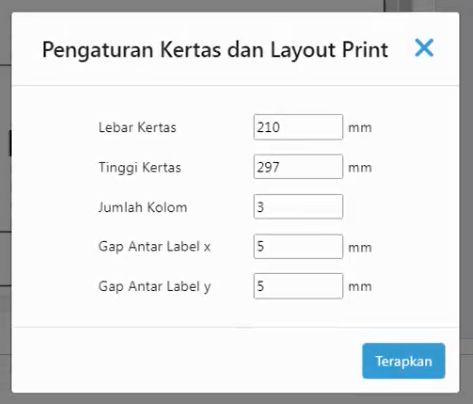
Task: Focus the Tinggi Kertas input showing 297
Action: click(x=298, y=167)
